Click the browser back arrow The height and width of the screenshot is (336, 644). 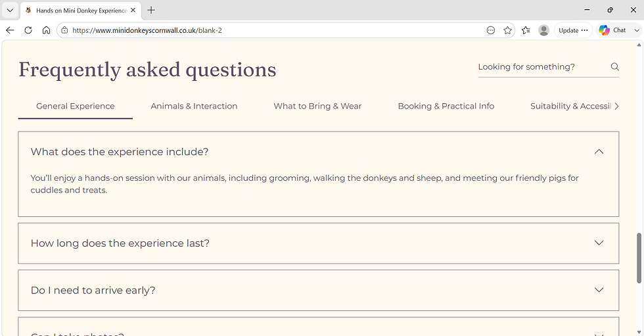(11, 30)
